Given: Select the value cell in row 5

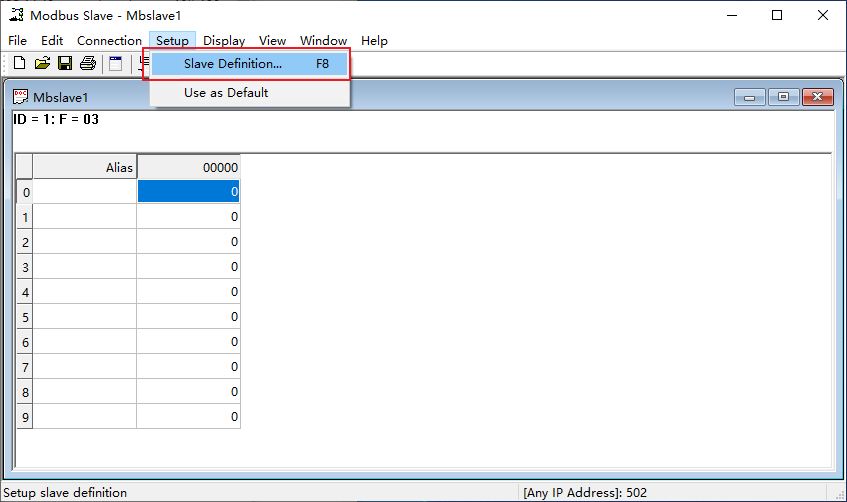Looking at the screenshot, I should pyautogui.click(x=189, y=317).
